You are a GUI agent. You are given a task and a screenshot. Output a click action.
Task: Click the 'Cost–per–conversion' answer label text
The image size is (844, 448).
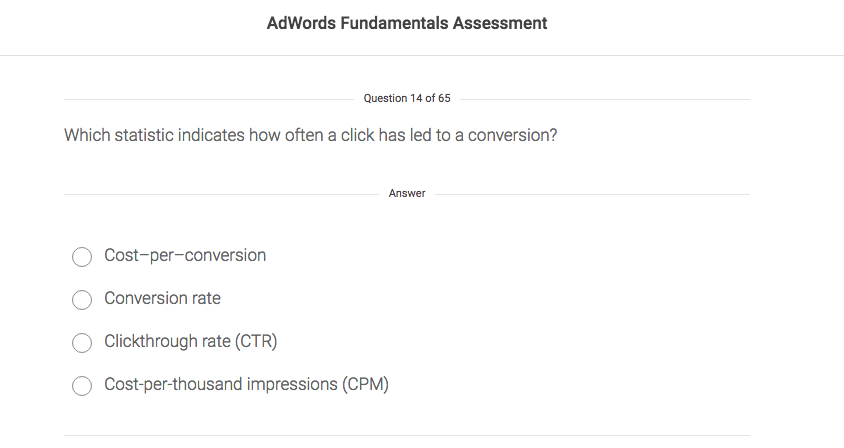(185, 256)
